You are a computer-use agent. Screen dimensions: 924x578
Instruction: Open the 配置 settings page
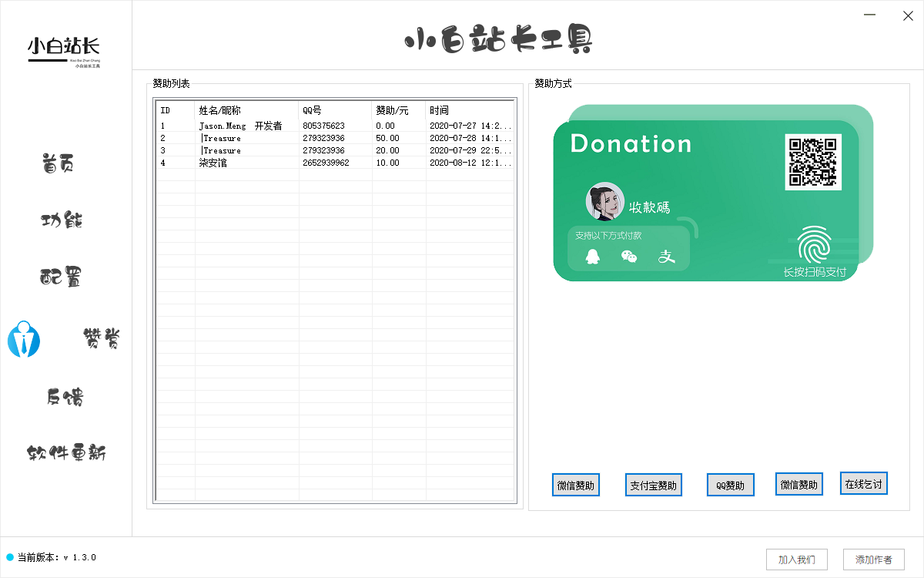pos(61,277)
